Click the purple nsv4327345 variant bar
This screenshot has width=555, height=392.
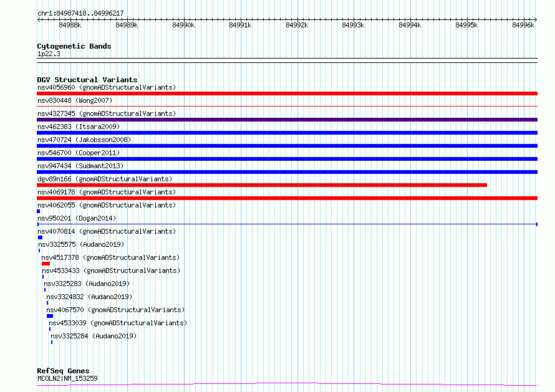[x=287, y=120]
